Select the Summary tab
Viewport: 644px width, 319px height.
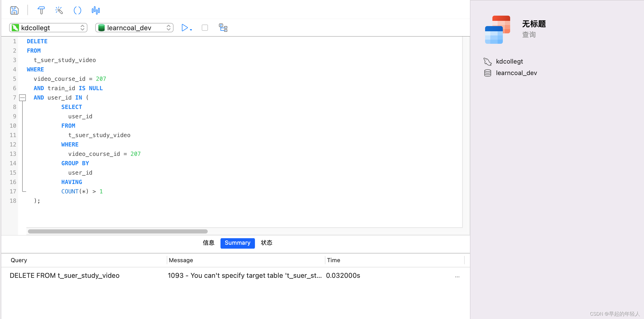click(237, 243)
